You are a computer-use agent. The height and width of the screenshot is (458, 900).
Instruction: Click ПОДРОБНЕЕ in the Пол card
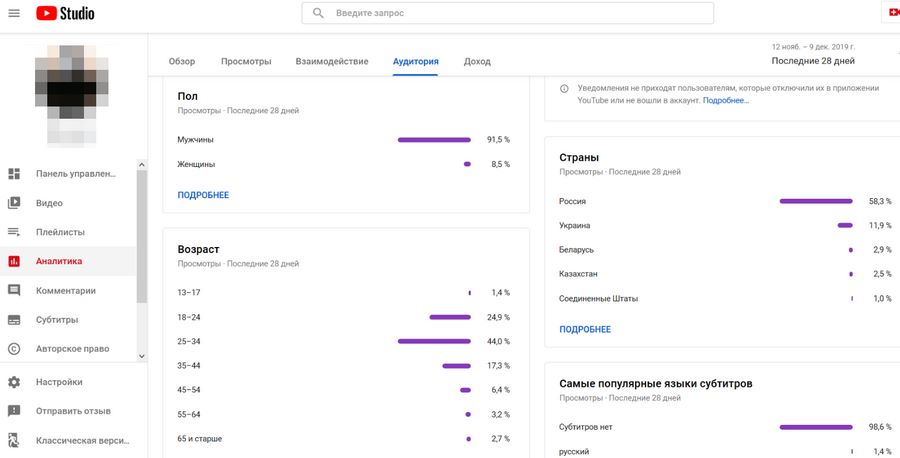pyautogui.click(x=203, y=195)
